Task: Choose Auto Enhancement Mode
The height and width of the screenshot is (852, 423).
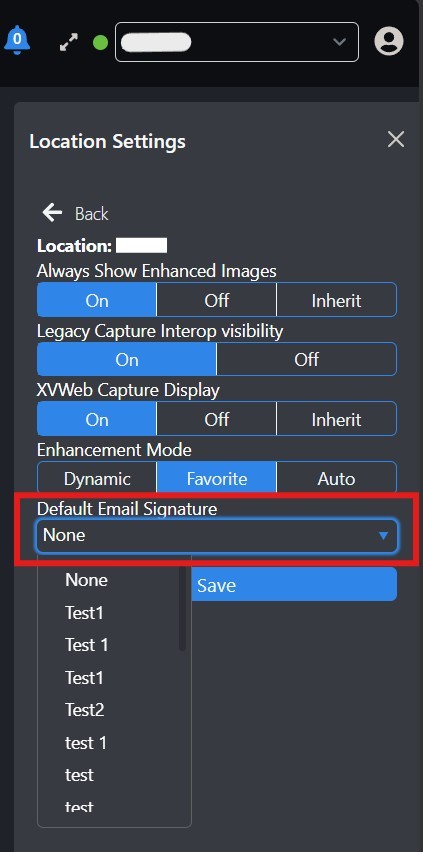Action: [x=337, y=478]
